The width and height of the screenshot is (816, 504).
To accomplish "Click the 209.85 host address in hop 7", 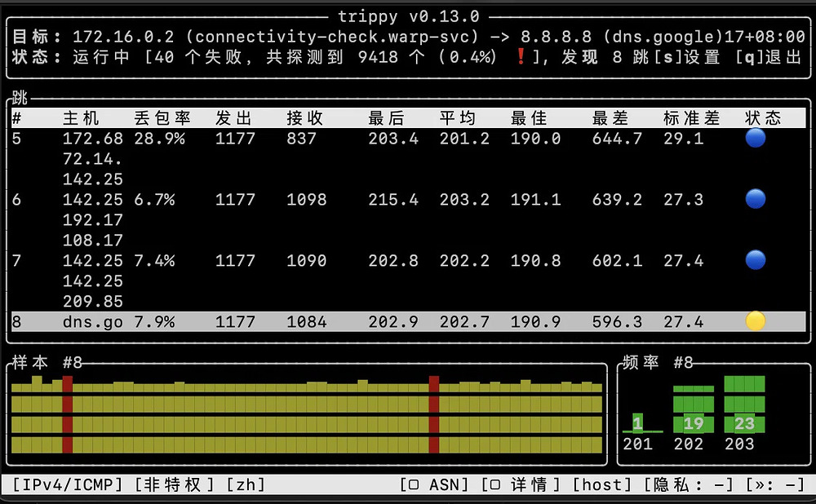I will (x=93, y=301).
